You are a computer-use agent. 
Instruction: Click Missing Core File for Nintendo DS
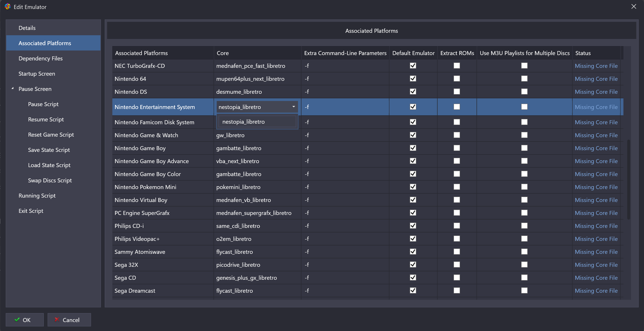click(596, 92)
